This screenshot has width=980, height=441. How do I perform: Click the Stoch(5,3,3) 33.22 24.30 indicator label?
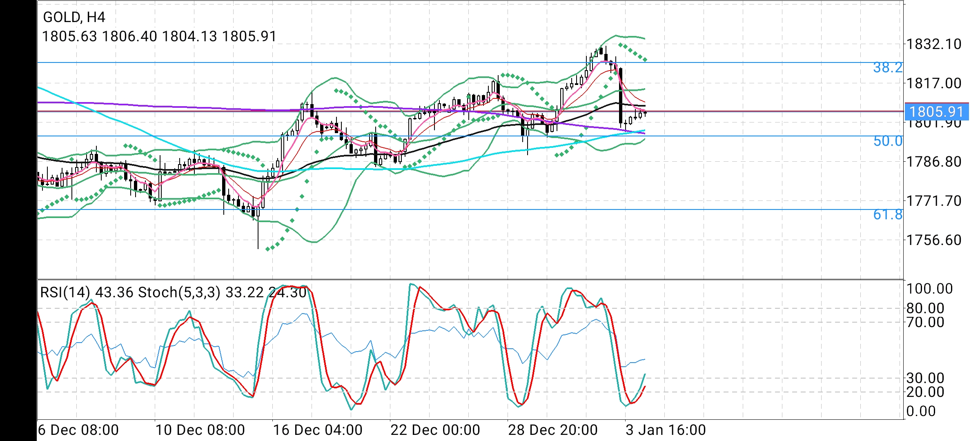click(223, 292)
